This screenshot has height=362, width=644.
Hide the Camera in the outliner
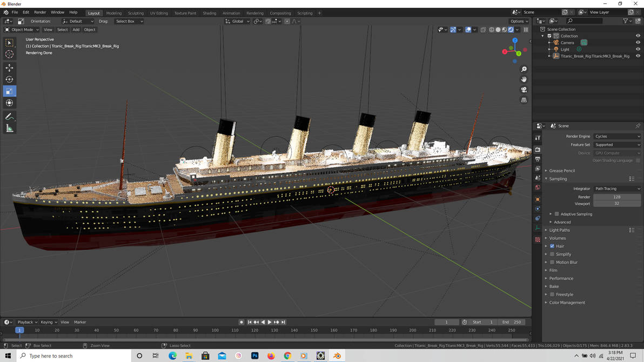click(x=638, y=42)
